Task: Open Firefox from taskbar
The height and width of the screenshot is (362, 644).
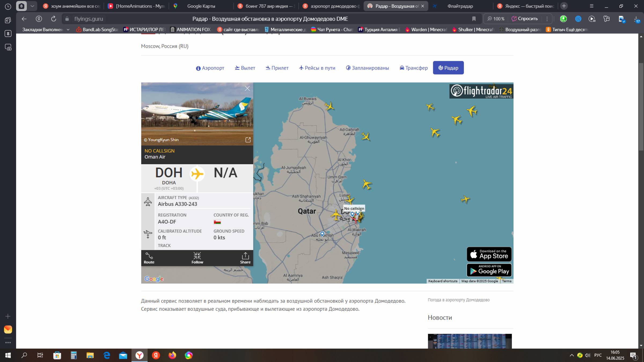Action: [172, 355]
